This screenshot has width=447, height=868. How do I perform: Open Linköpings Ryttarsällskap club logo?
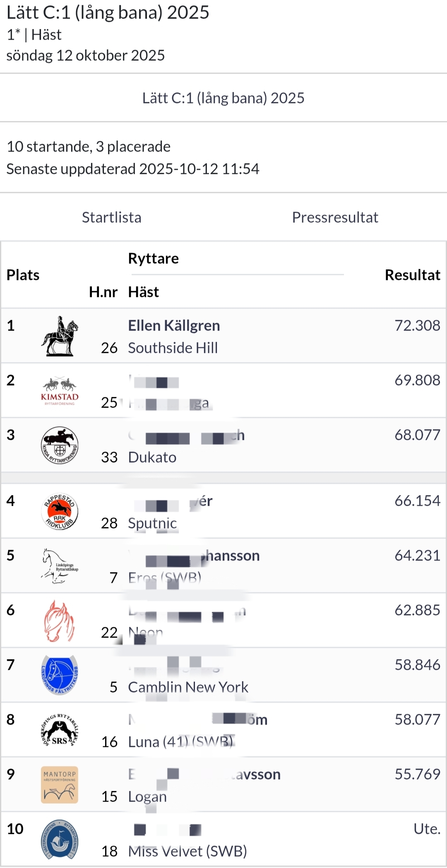pos(60,566)
